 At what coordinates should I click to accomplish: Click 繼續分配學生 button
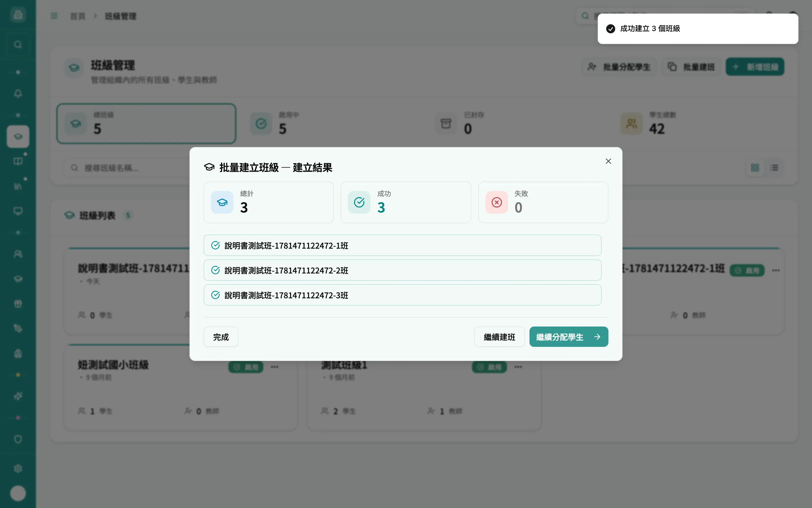pos(569,337)
